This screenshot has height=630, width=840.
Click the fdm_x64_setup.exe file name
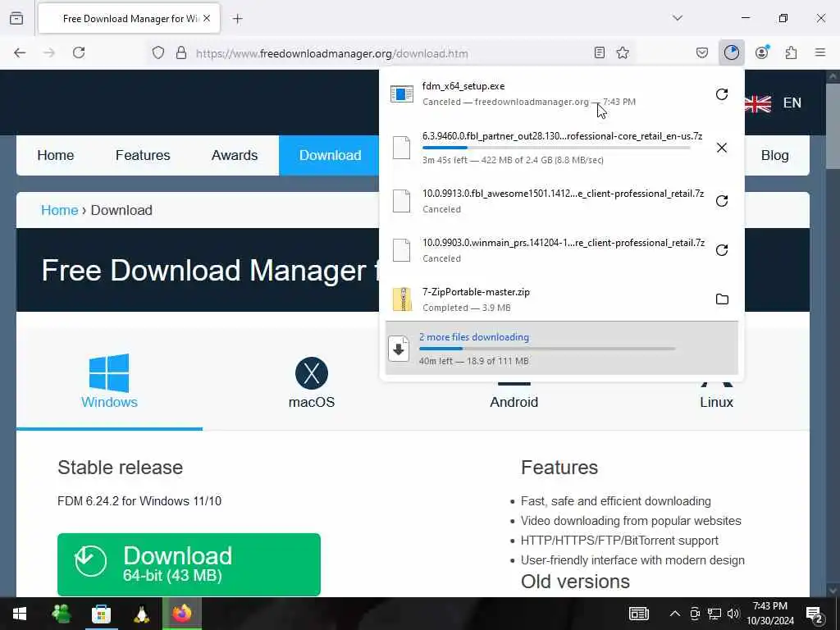463,86
